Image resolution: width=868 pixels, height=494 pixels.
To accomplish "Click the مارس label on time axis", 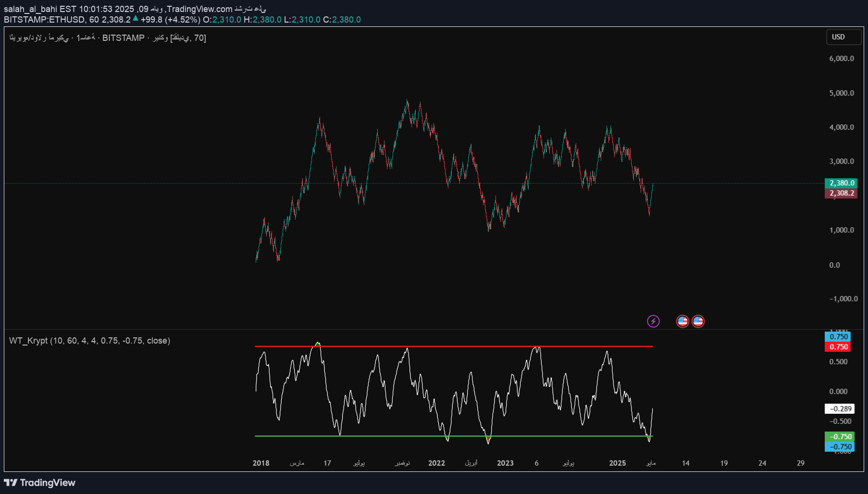I will coord(297,463).
